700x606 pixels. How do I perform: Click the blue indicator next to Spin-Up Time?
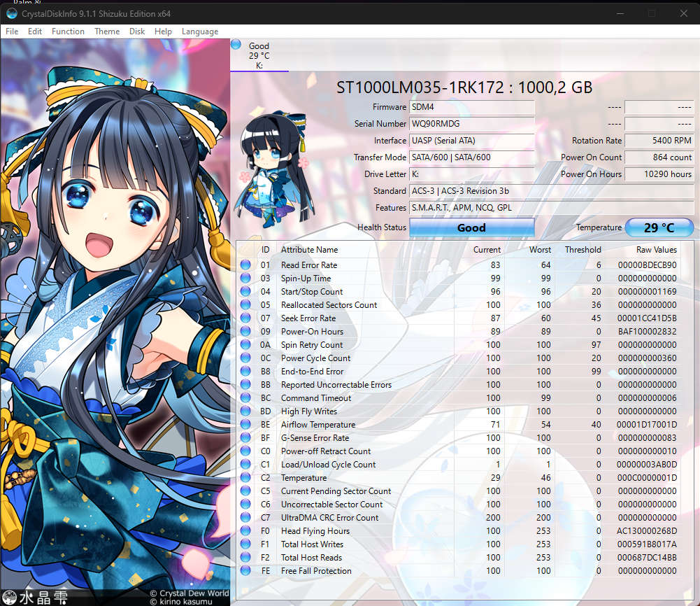click(x=245, y=278)
